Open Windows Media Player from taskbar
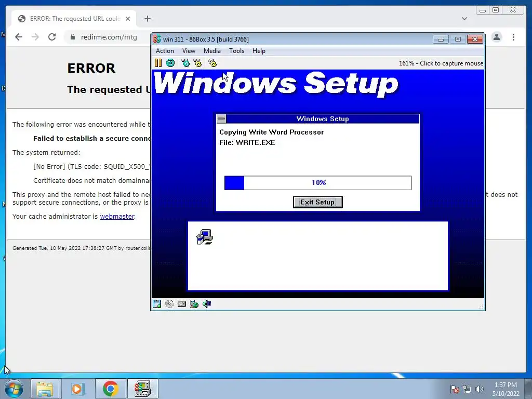This screenshot has height=399, width=532. click(77, 389)
